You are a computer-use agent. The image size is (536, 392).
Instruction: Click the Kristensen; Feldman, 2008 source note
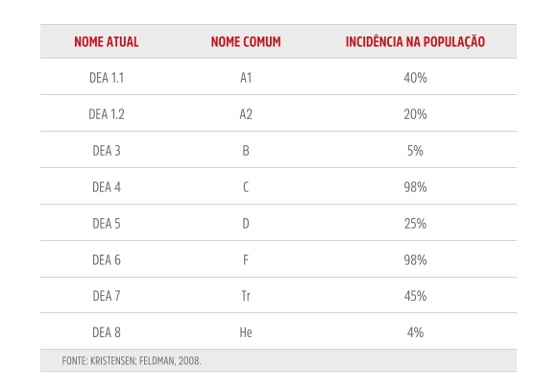pyautogui.click(x=132, y=361)
